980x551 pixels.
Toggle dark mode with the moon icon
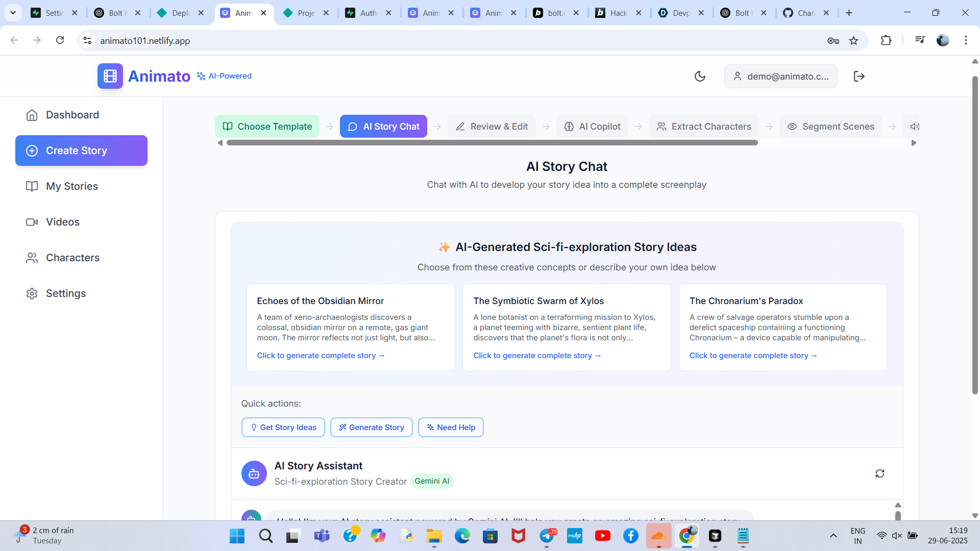point(700,77)
